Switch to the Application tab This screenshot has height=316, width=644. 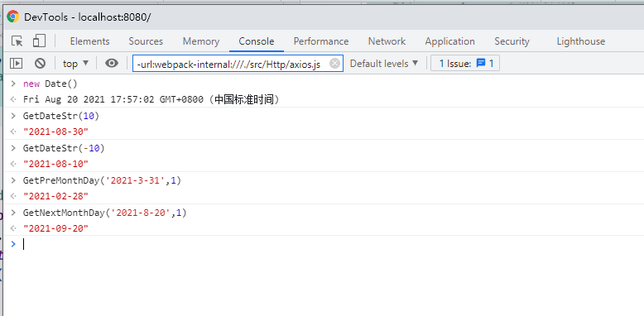coord(449,41)
